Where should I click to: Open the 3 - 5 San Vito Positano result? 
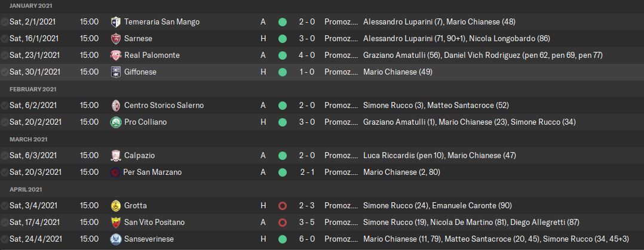pyautogui.click(x=308, y=222)
